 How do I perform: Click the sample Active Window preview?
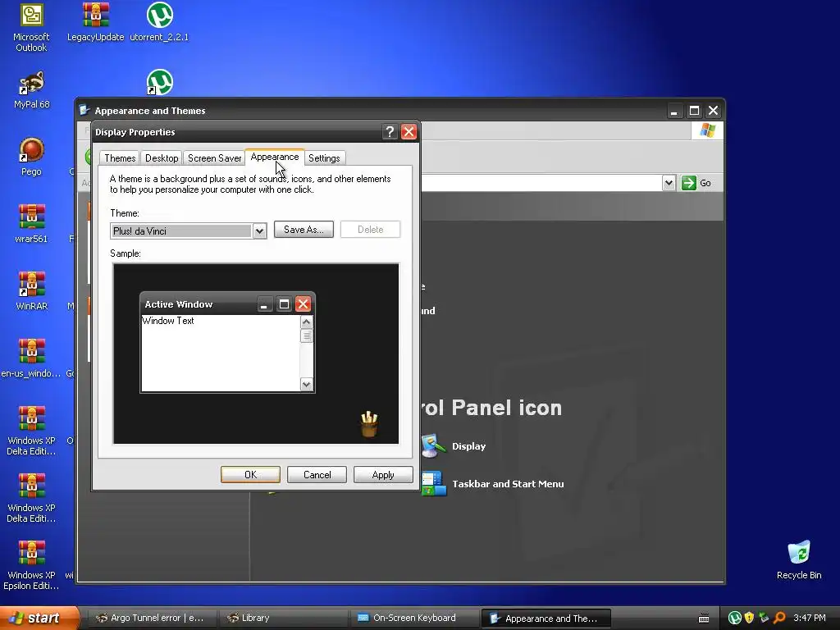228,343
